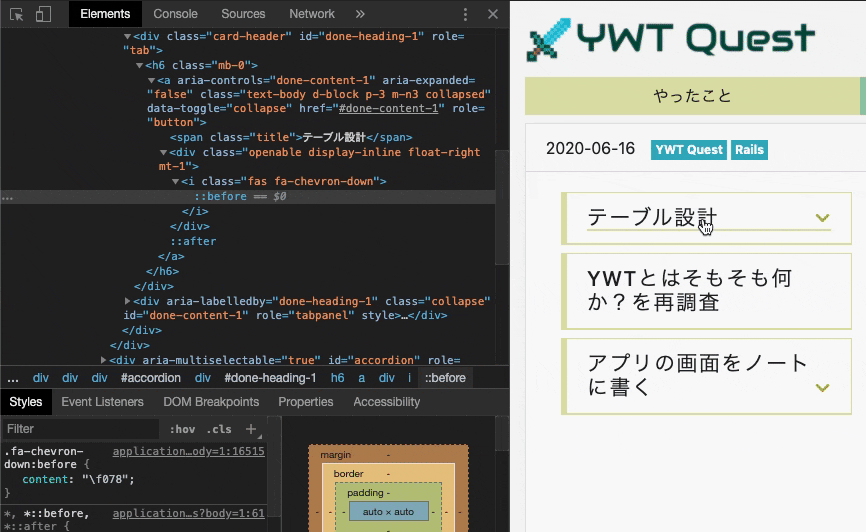Click the pixel sword logo icon
Viewport: 866px width, 532px height.
point(548,40)
